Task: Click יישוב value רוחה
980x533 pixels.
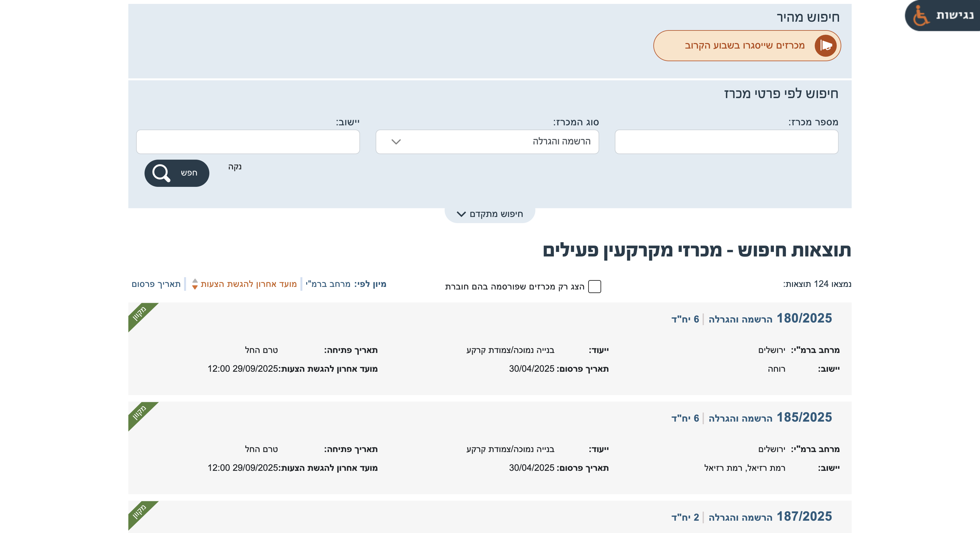Action: click(x=776, y=369)
